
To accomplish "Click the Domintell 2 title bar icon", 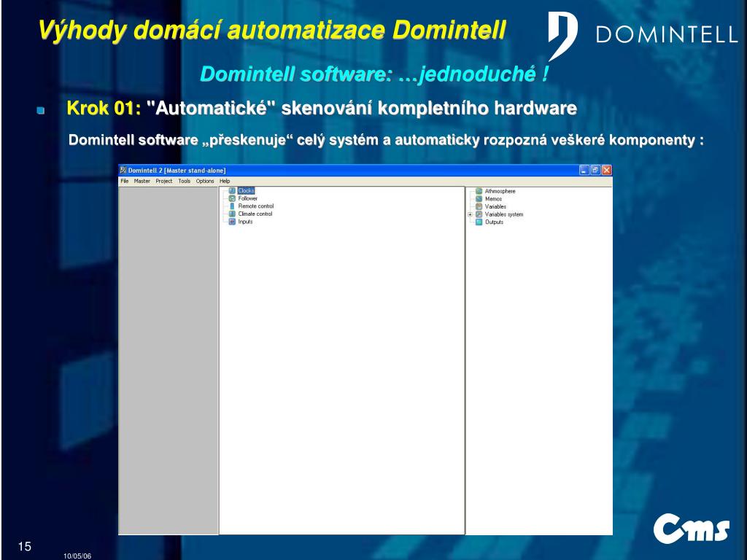I will [x=123, y=170].
